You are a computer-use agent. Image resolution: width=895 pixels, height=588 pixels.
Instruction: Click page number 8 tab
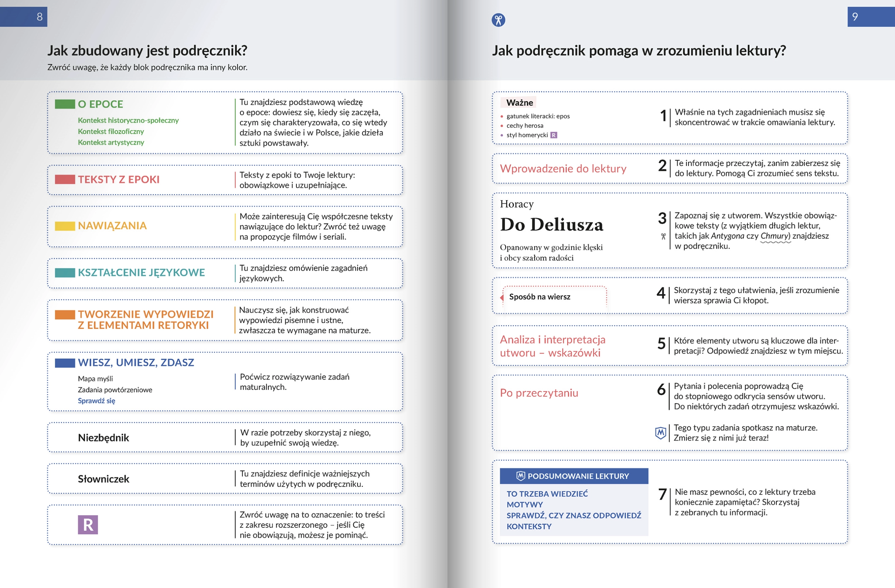tap(24, 17)
